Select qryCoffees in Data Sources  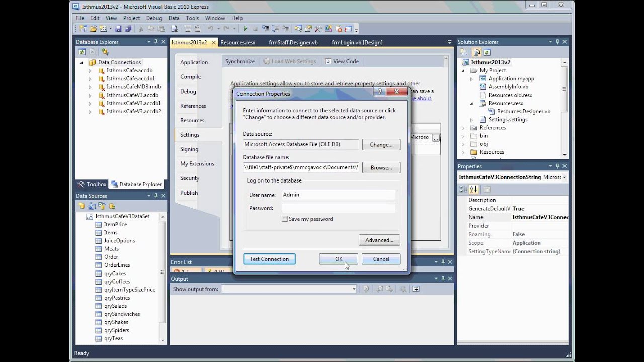pos(117,282)
